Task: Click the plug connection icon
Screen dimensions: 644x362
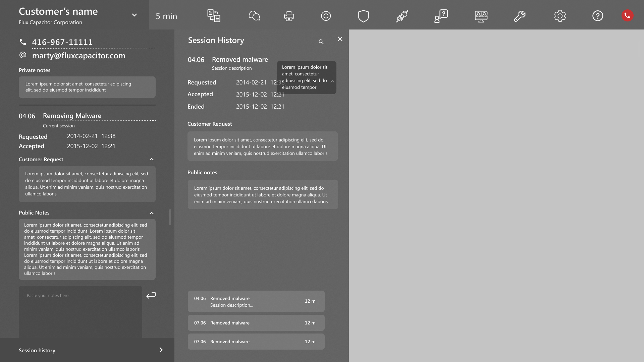Action: (402, 16)
